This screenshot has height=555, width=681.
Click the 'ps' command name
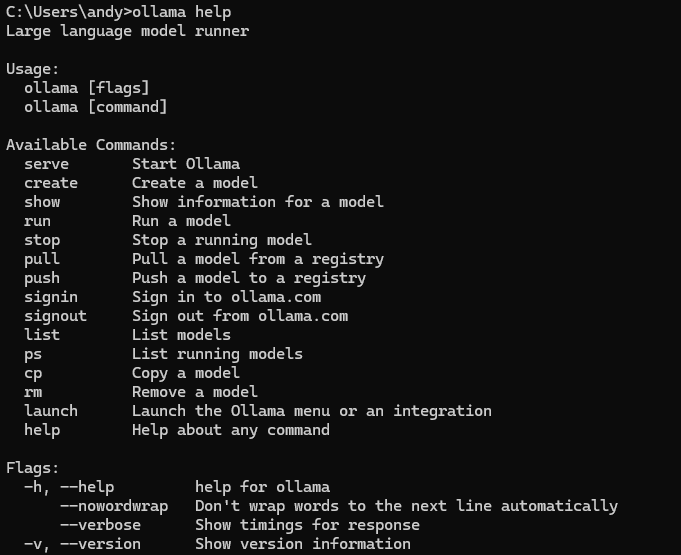pos(33,354)
